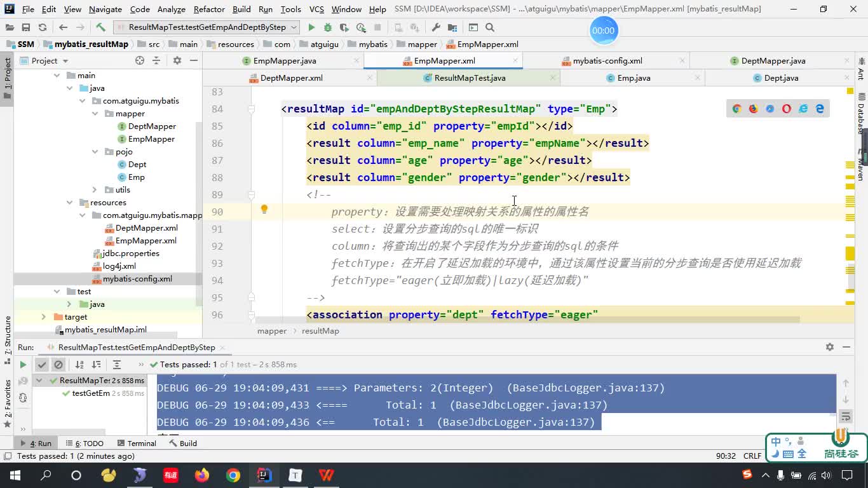Screen dimensions: 868x488
Task: Open the Navigate menu
Action: click(x=105, y=9)
